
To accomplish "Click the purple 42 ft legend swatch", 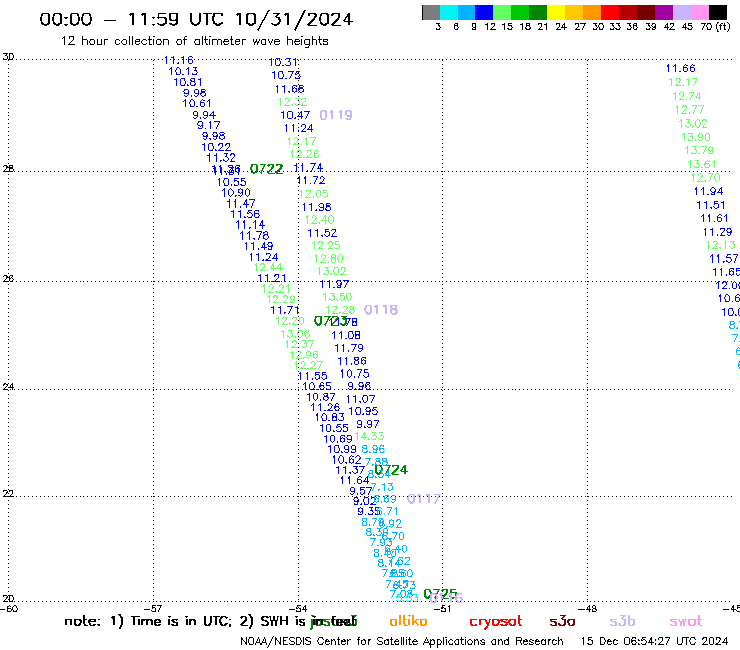I will click(664, 13).
